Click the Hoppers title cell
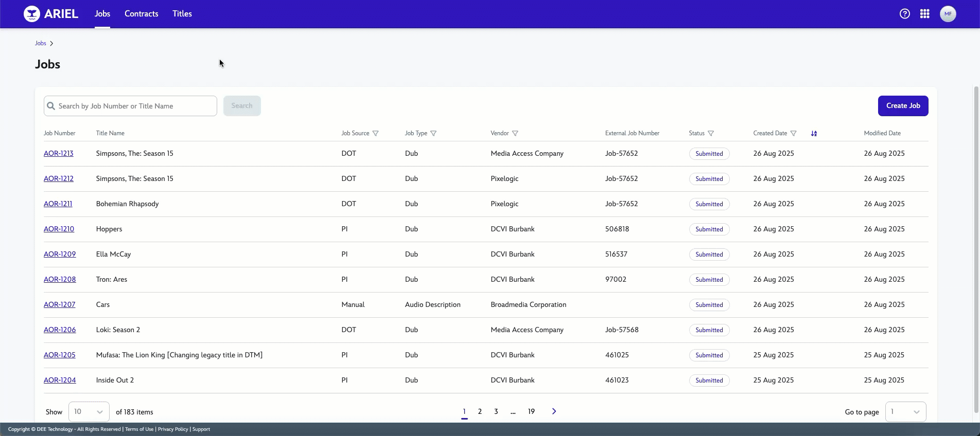The image size is (980, 436). (x=109, y=229)
